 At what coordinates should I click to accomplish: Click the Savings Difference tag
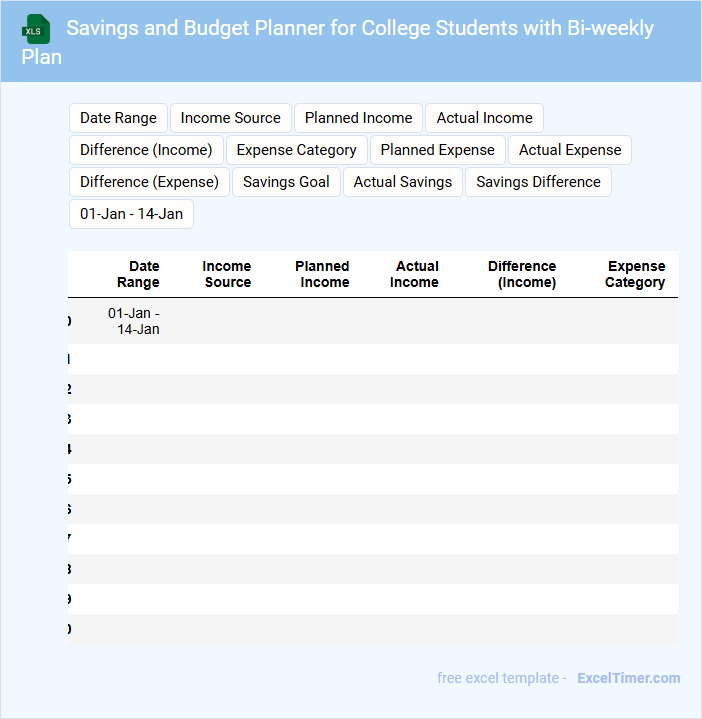tap(538, 182)
